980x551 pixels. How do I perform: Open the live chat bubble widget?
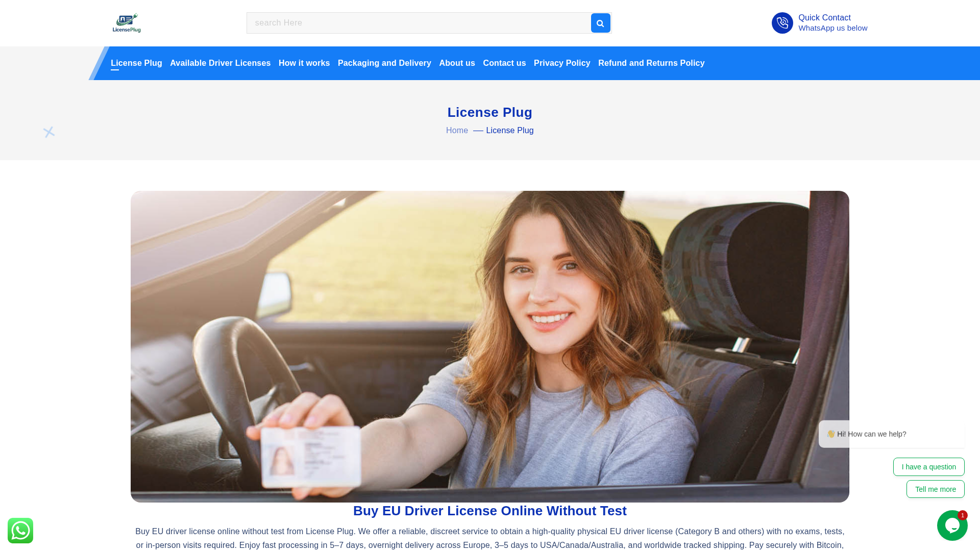(x=952, y=525)
